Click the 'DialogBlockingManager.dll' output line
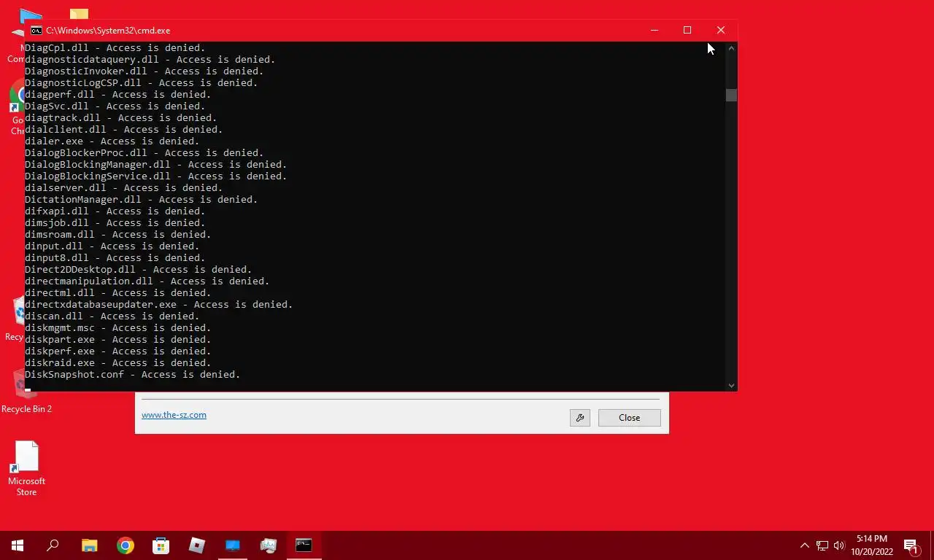The image size is (934, 560). click(x=156, y=165)
